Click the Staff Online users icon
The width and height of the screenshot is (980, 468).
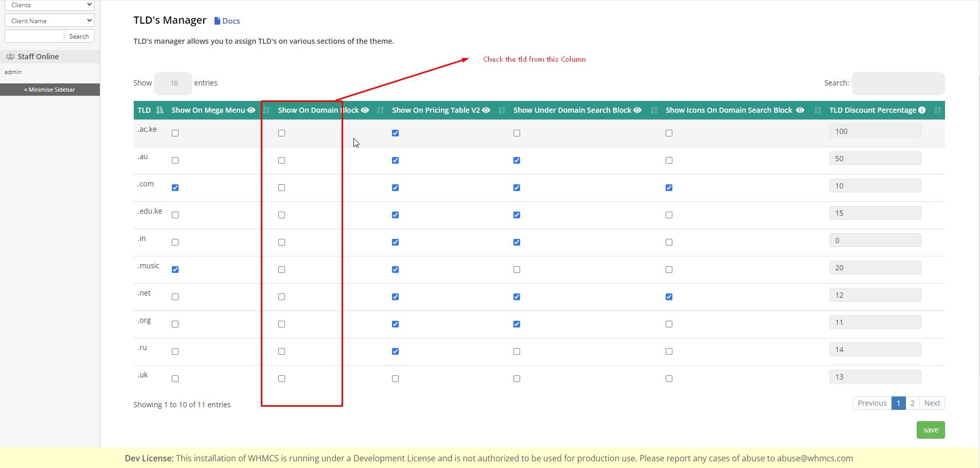pyautogui.click(x=10, y=57)
